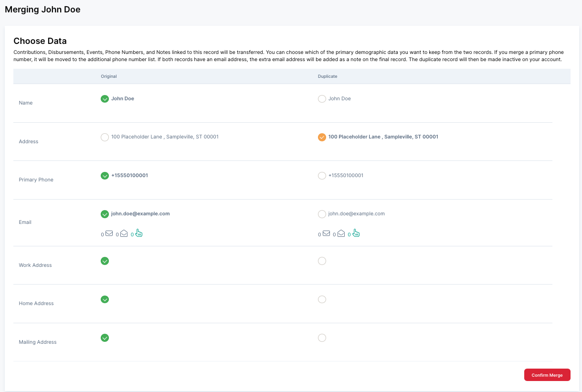Pick Original Email radio option
This screenshot has width=582, height=392.
coord(105,214)
